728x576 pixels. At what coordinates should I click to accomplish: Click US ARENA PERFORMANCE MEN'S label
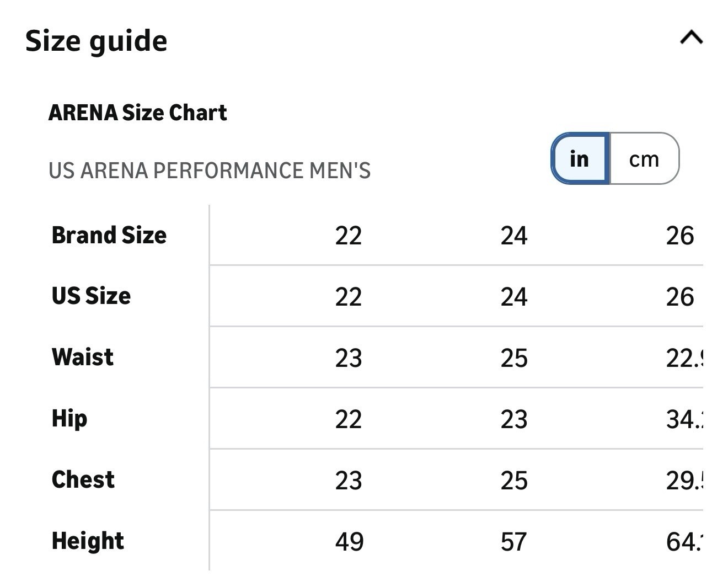[x=209, y=170]
